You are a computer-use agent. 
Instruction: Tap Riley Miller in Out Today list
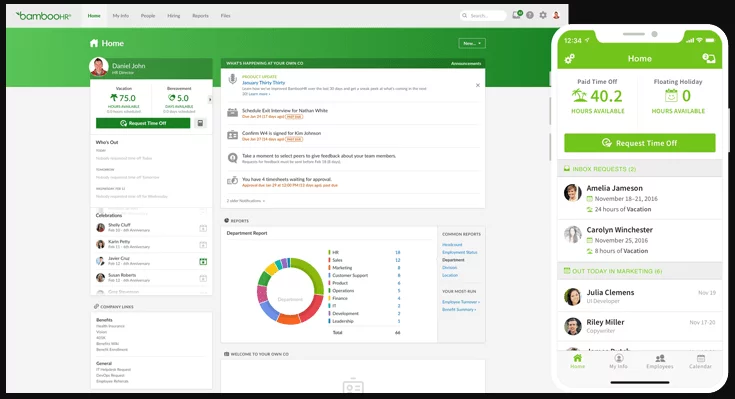pyautogui.click(x=640, y=326)
